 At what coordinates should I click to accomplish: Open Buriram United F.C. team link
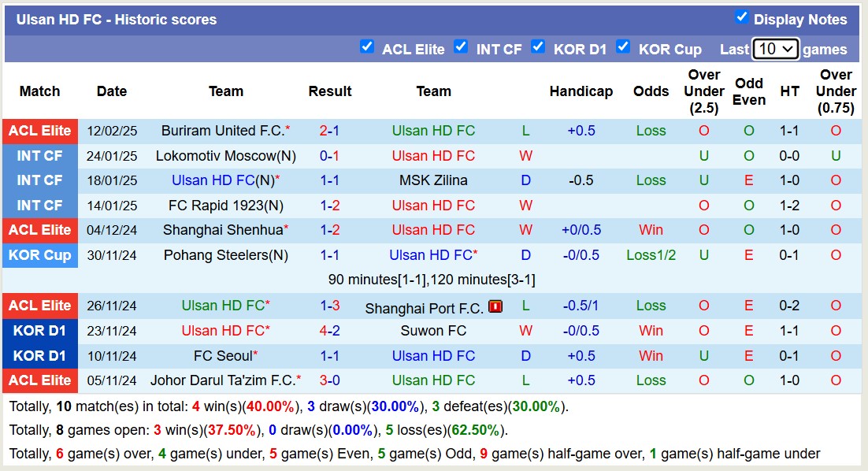[222, 131]
